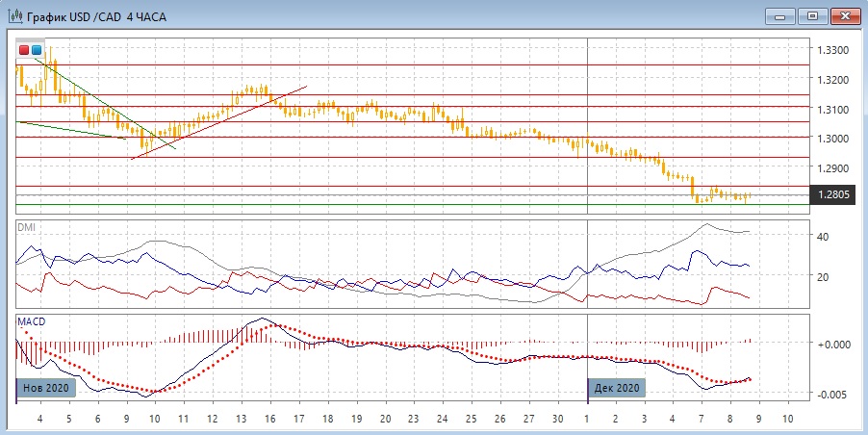Click the DMI scale value 40
868x435 pixels.
click(x=823, y=236)
